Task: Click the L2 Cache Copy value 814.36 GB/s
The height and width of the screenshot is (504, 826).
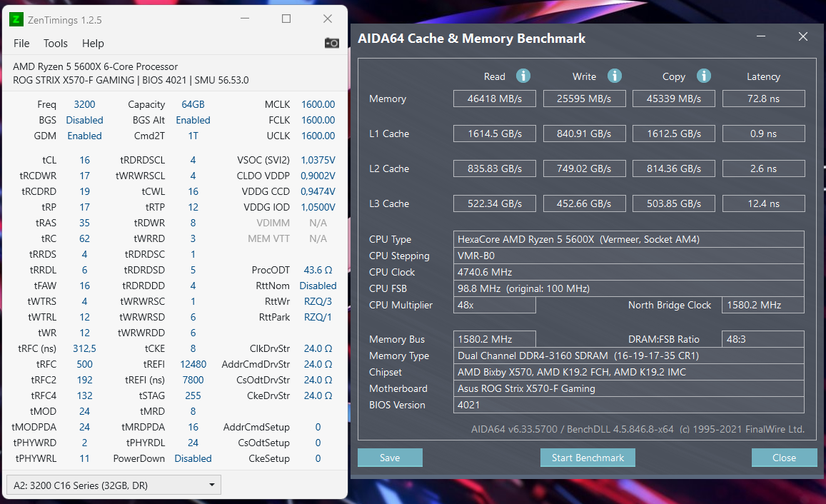Action: pyautogui.click(x=674, y=168)
